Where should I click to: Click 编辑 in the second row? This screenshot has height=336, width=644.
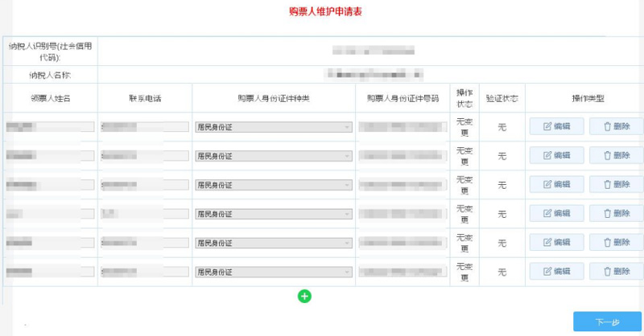pyautogui.click(x=556, y=155)
